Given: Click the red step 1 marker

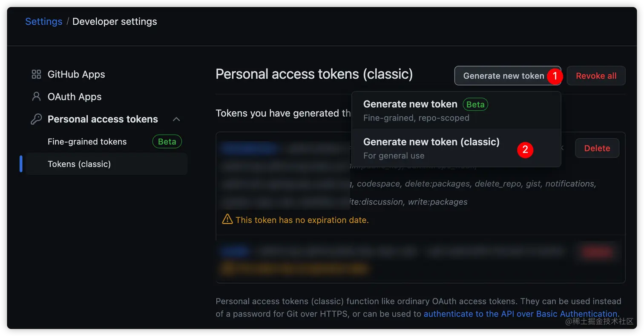Looking at the screenshot, I should coord(554,76).
